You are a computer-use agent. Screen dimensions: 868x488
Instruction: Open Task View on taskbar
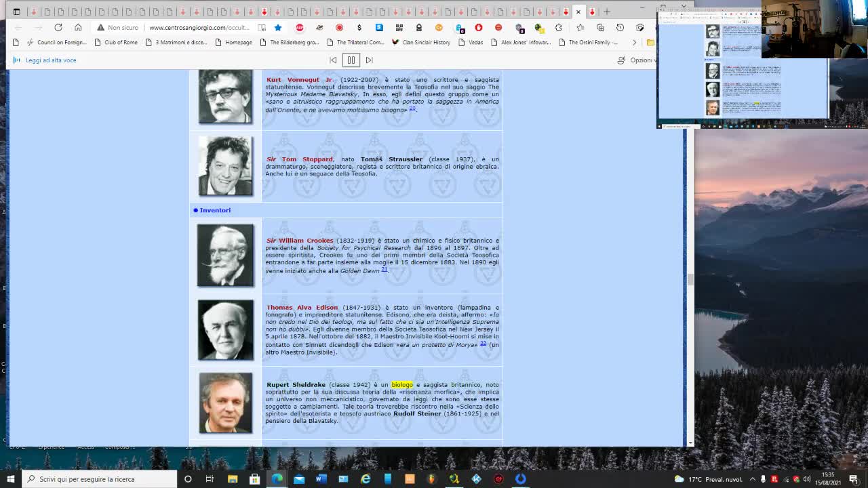(x=210, y=479)
